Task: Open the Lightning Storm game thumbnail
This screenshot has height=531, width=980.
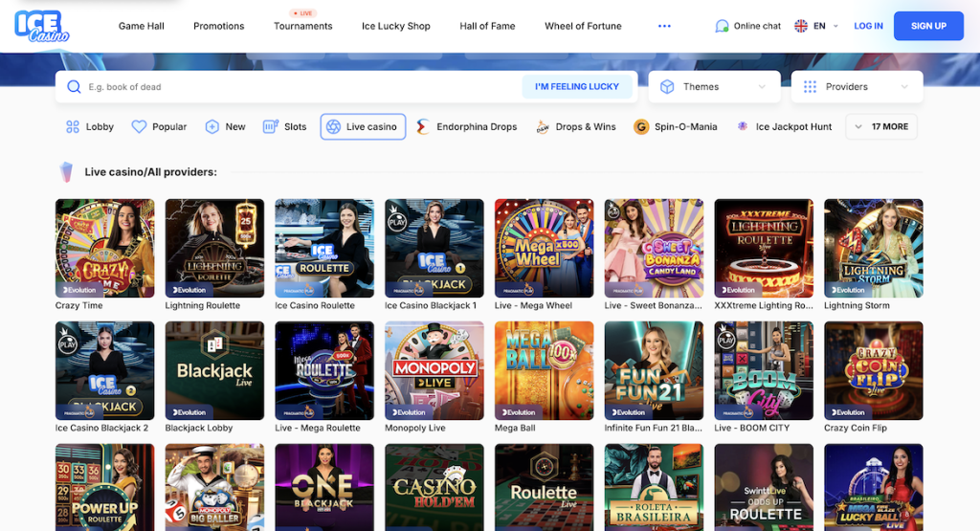Action: 874,248
